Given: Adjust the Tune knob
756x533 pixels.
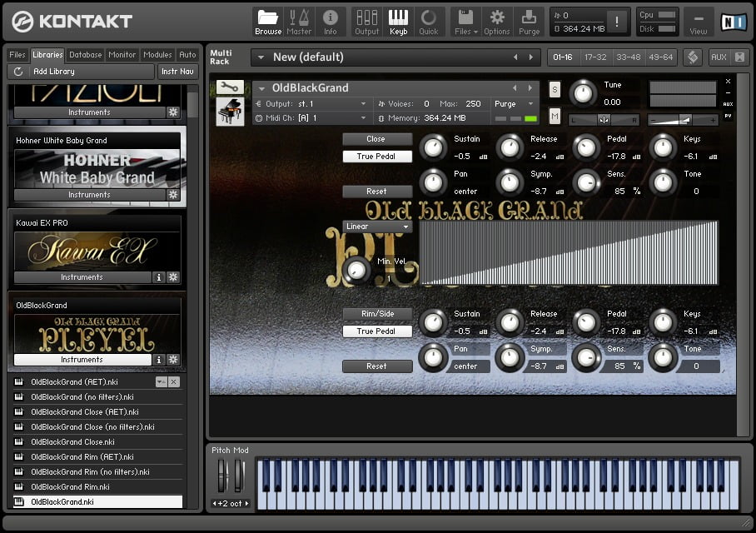Looking at the screenshot, I should (583, 93).
